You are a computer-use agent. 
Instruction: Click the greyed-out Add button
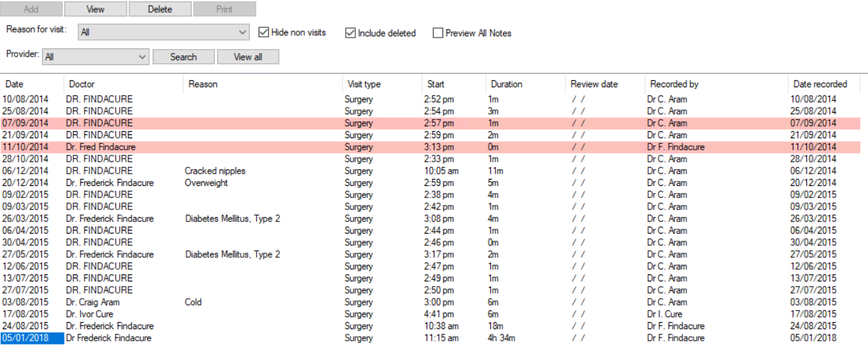pos(31,9)
